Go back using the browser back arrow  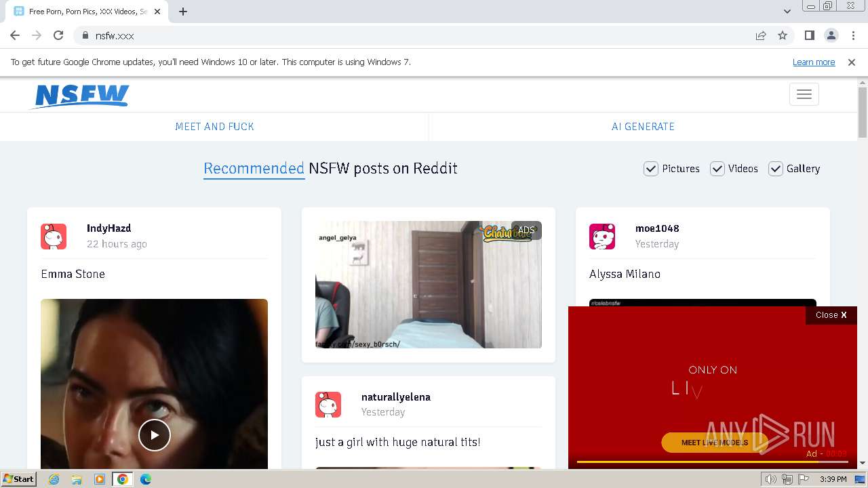15,35
